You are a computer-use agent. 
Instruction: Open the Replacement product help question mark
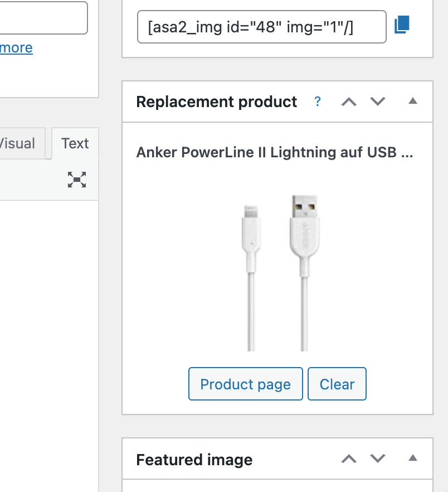pyautogui.click(x=318, y=102)
